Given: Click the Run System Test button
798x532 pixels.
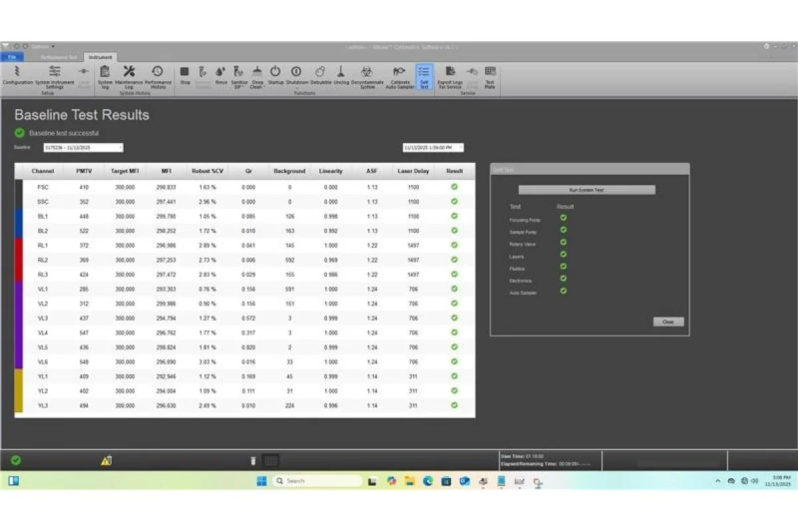Looking at the screenshot, I should coord(587,190).
